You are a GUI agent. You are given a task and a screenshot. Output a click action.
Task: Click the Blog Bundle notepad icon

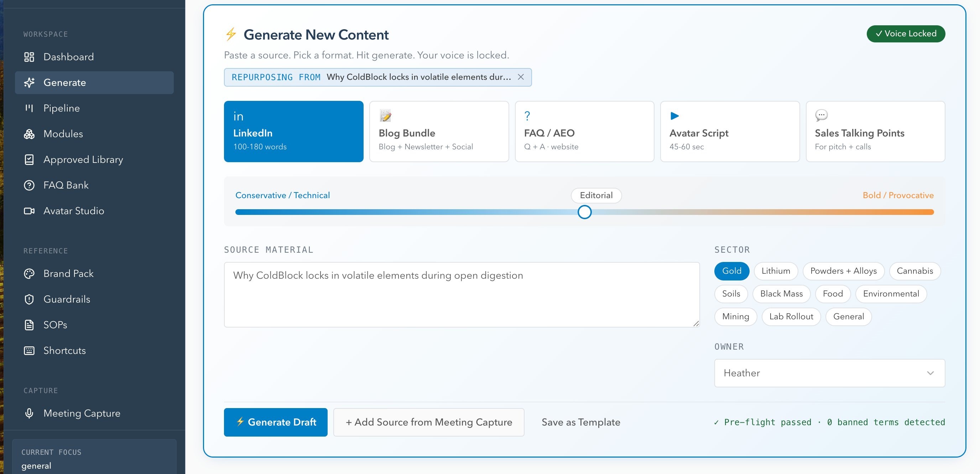(385, 115)
